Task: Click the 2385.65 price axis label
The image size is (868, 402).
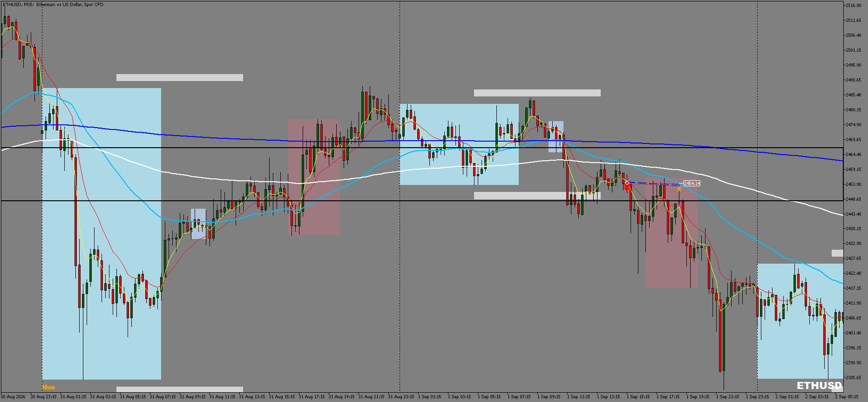Action: click(x=854, y=378)
